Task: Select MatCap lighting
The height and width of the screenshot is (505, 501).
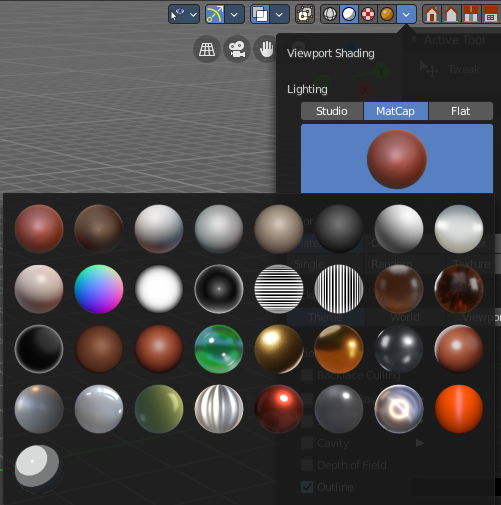Action: (x=395, y=111)
